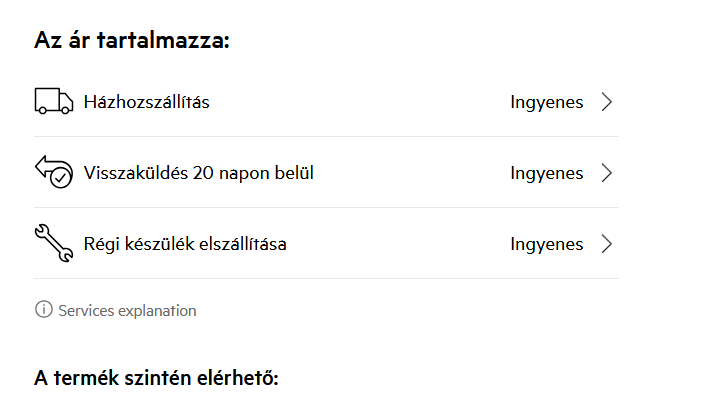Click the info circle icon by Services explanation
The height and width of the screenshot is (402, 718).
pos(44,310)
